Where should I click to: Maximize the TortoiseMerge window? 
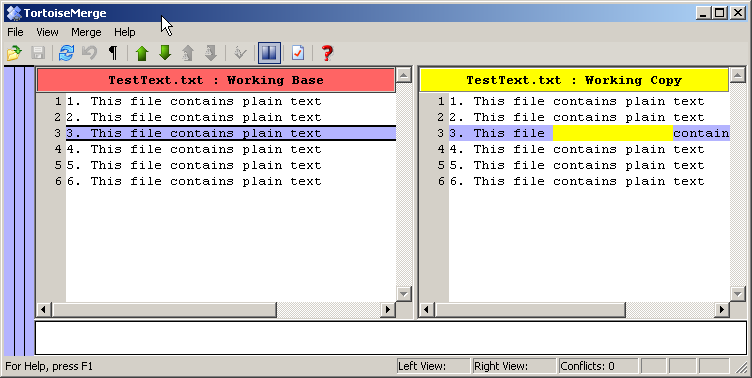click(720, 13)
